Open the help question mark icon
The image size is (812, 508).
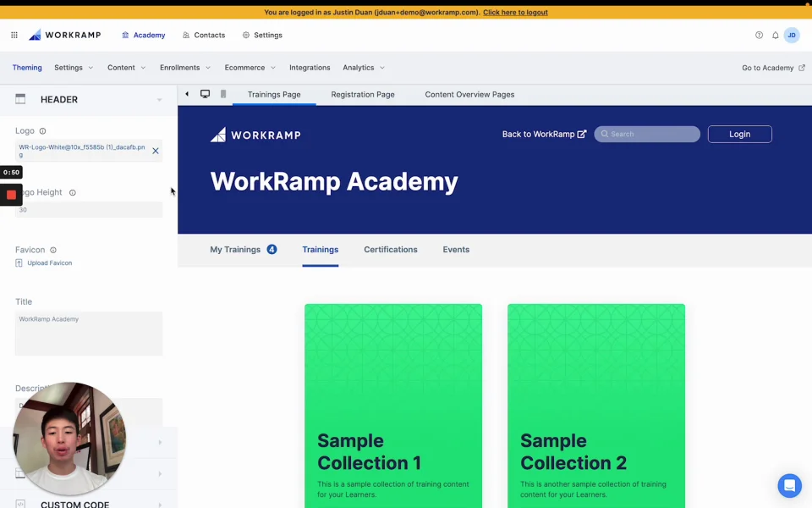coord(759,36)
